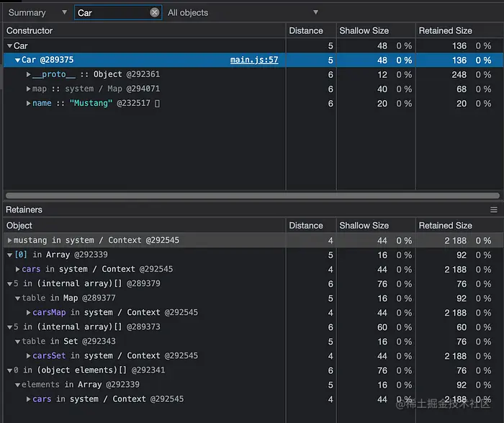Click the small icon beside the Mustang string
This screenshot has width=504, height=423.
158,104
